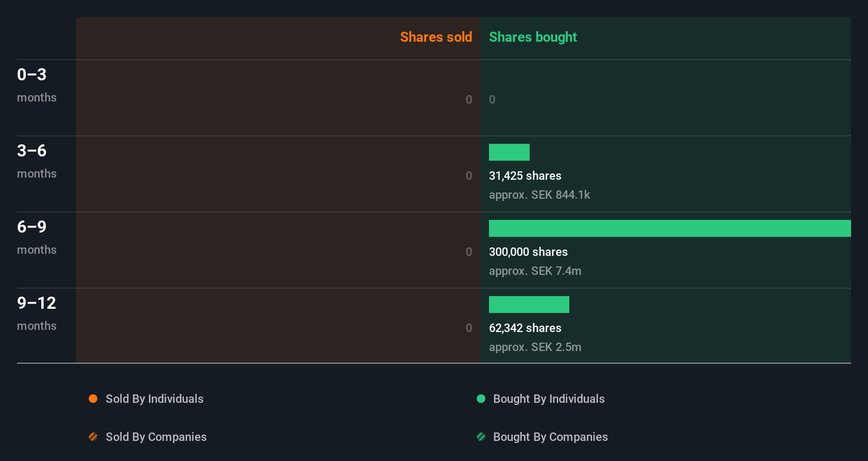Click the approx. SEK 7.4m text
This screenshot has width=868, height=461.
tap(535, 271)
